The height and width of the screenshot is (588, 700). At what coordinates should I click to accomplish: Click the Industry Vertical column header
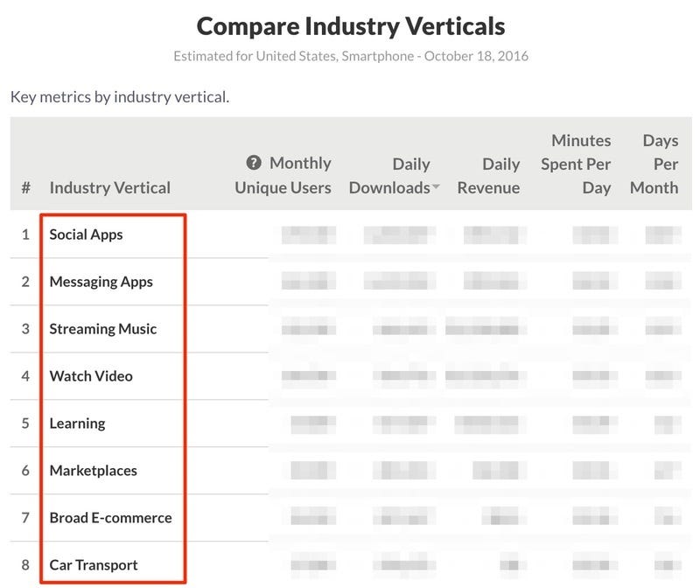(x=110, y=187)
